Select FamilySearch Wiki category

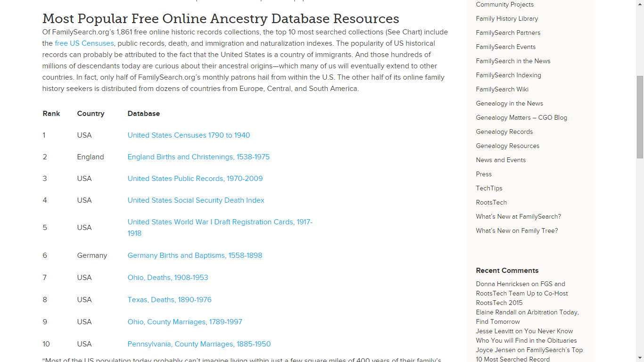tap(502, 90)
